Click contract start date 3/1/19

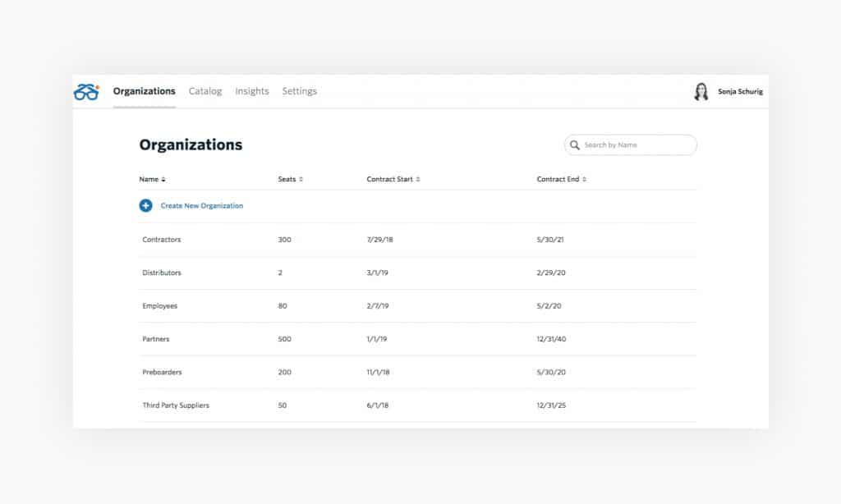pos(378,273)
